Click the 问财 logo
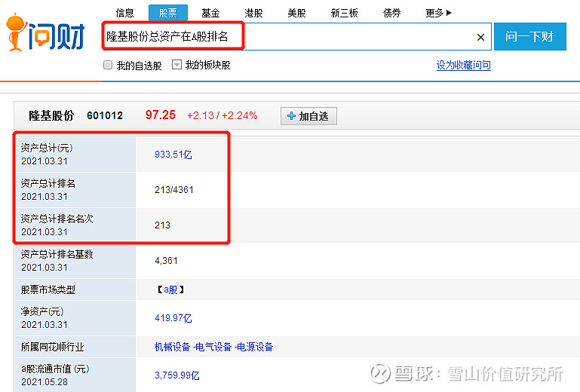This screenshot has height=392, width=580. tap(45, 32)
